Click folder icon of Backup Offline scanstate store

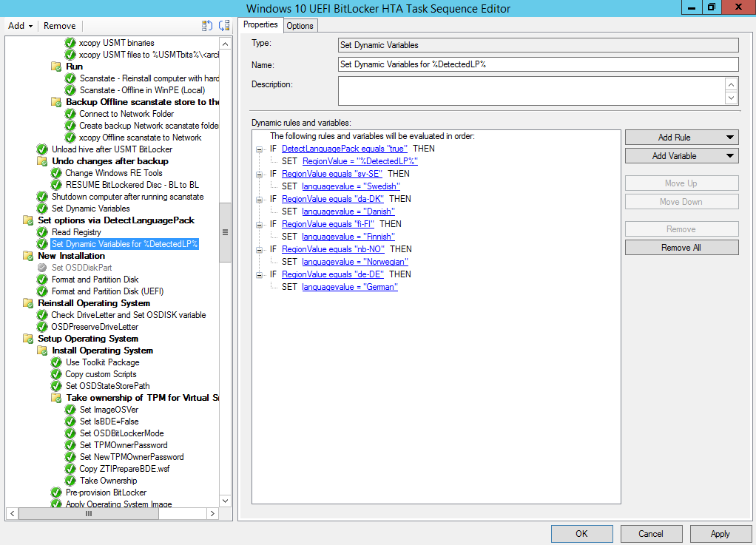[x=56, y=102]
